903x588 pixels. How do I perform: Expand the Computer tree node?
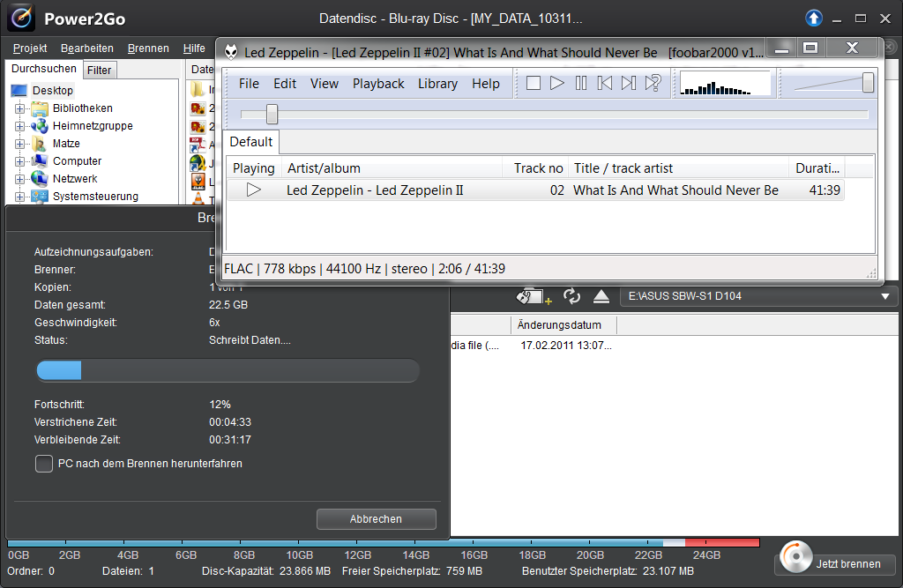[x=19, y=161]
